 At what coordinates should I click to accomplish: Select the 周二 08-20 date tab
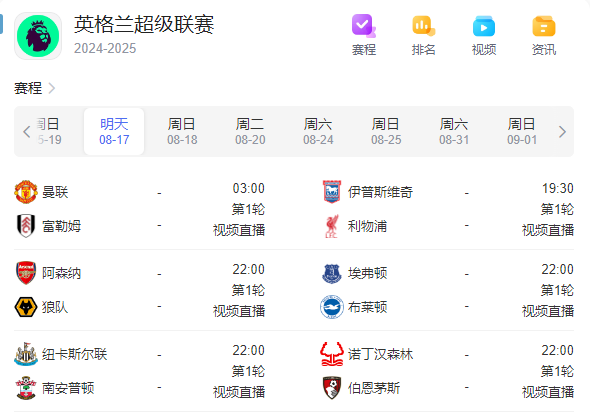click(250, 131)
